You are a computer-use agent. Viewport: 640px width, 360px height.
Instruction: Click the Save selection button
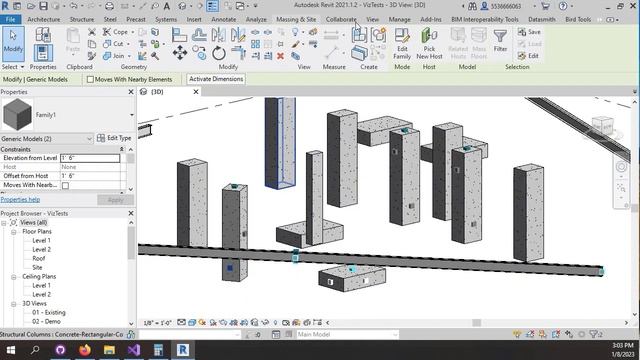click(529, 32)
